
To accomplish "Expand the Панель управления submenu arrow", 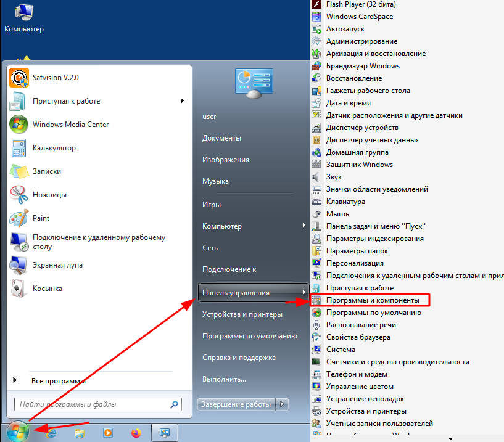I will (304, 292).
